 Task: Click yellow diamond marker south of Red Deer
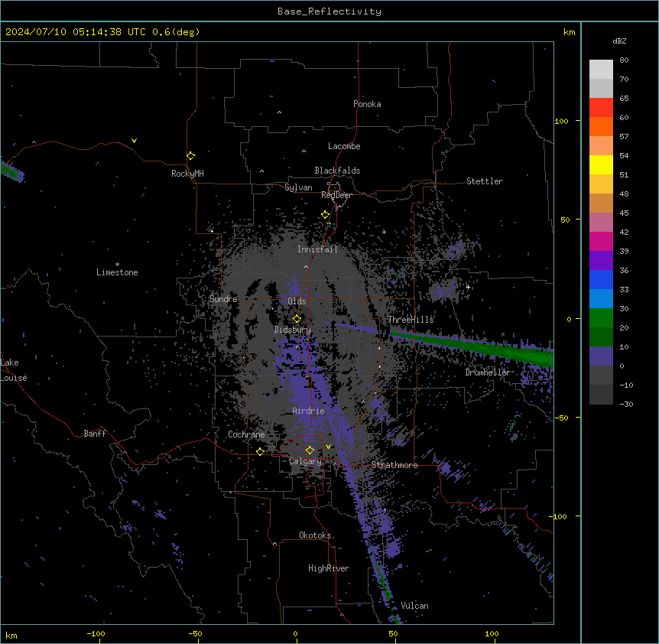tap(325, 215)
